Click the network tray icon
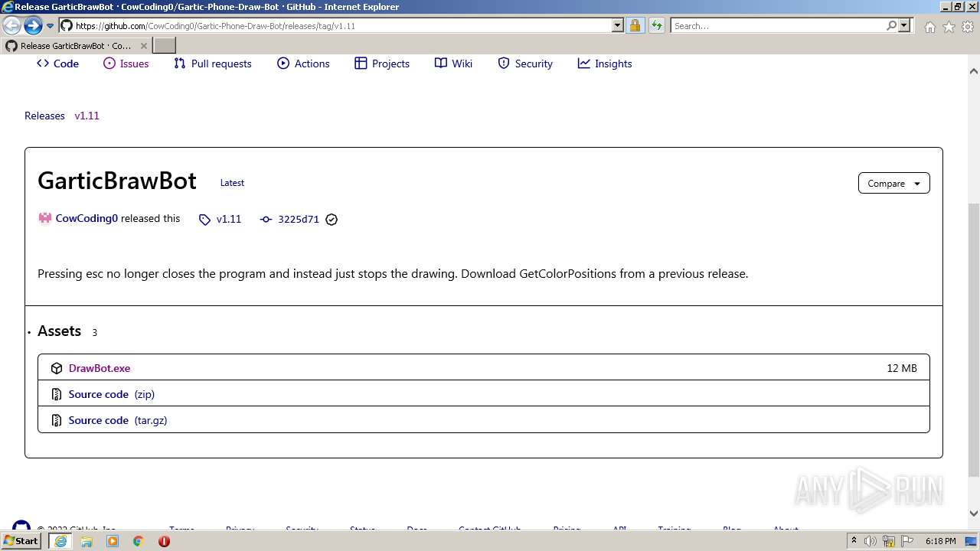The height and width of the screenshot is (551, 980). tap(889, 541)
